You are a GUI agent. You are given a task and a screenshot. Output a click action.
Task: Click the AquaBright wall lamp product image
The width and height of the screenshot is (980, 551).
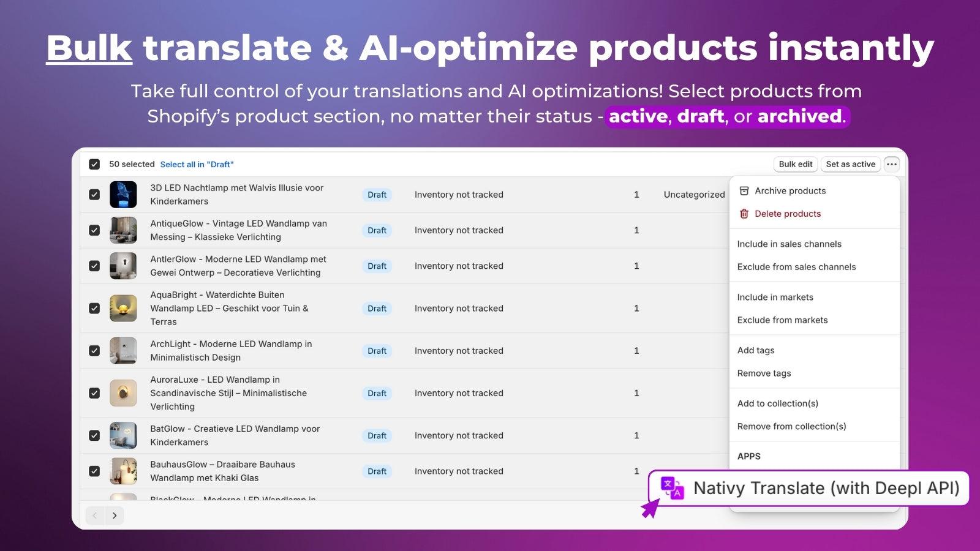[x=123, y=309]
